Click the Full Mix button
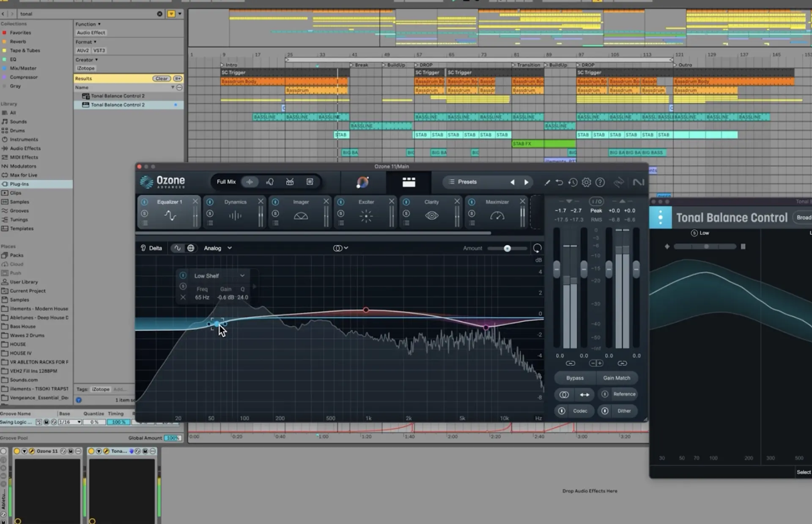The height and width of the screenshot is (524, 812). click(x=226, y=182)
